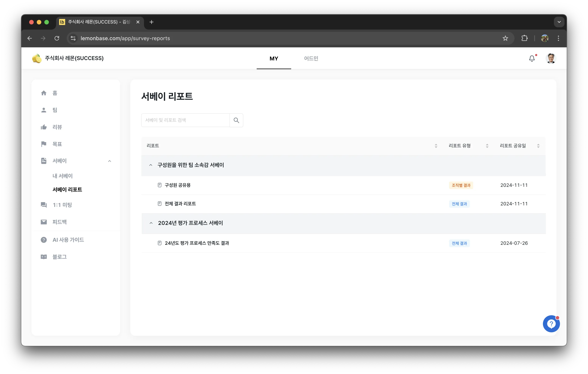The width and height of the screenshot is (588, 374).
Task: Click the 조직별 결과 tag
Action: 461,185
